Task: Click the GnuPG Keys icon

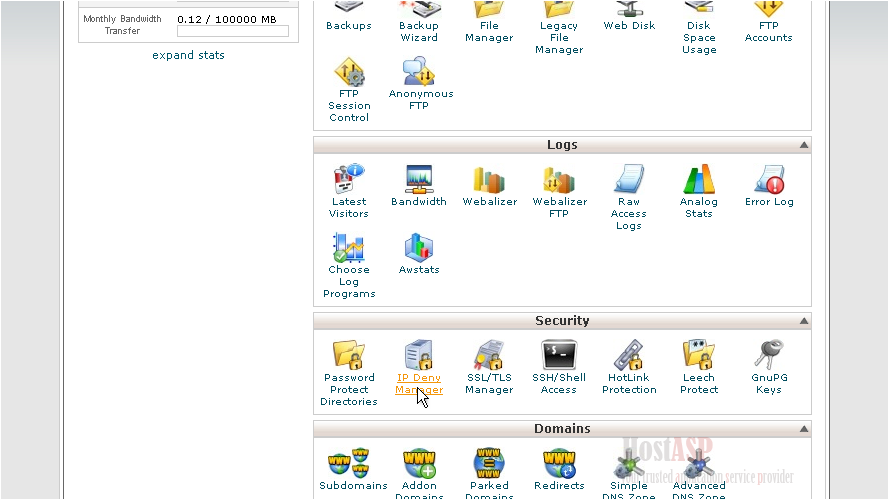Action: tap(769, 356)
